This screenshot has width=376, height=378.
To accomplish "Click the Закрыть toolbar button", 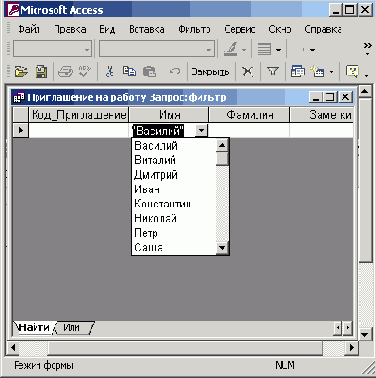I will tap(210, 71).
